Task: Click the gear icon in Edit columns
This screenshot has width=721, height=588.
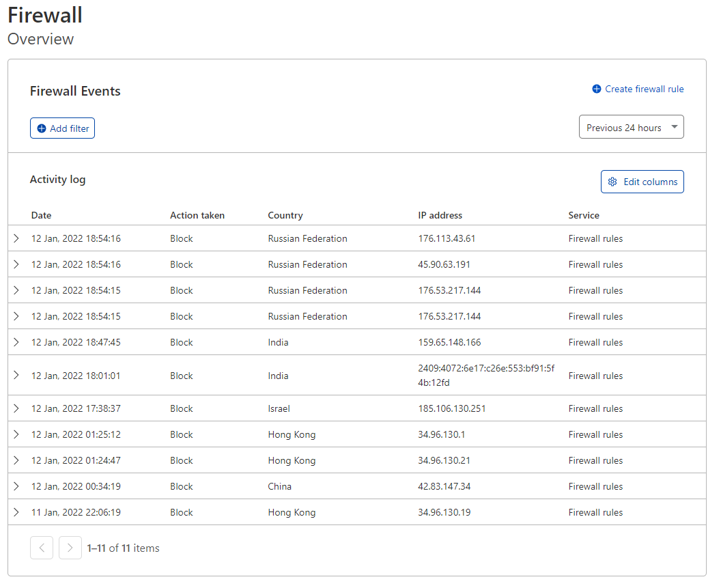Action: (612, 182)
